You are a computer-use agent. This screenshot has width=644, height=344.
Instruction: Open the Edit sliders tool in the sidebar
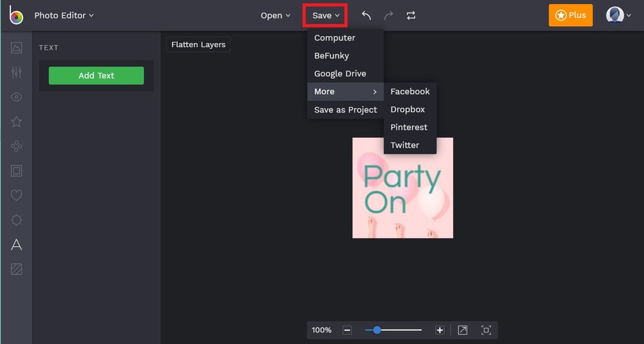coord(16,72)
